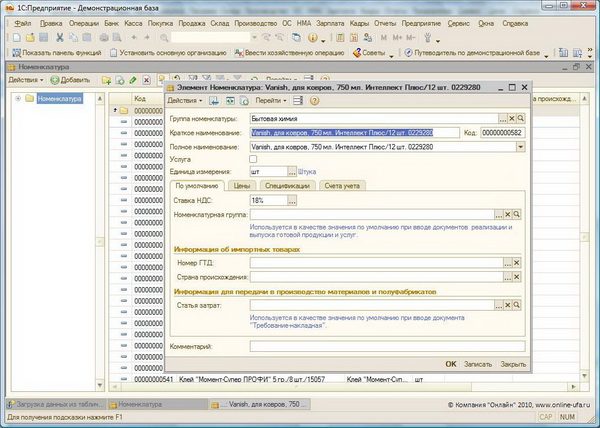The height and width of the screenshot is (428, 600).
Task: Click the Save diskette icon
Action: point(43,37)
